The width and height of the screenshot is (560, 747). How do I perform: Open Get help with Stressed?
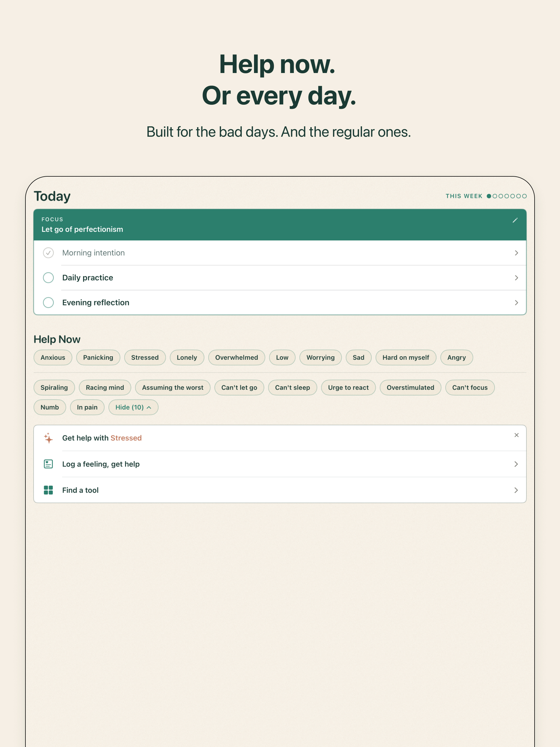[280, 438]
